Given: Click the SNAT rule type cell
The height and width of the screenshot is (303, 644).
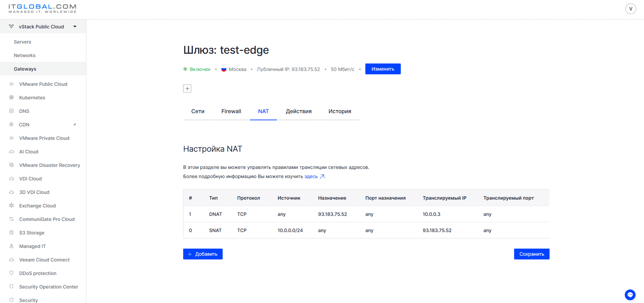Looking at the screenshot, I should pyautogui.click(x=215, y=230).
